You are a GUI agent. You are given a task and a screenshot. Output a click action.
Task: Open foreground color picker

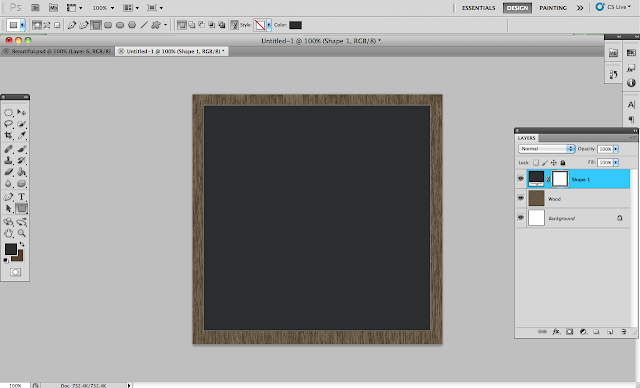(x=11, y=249)
